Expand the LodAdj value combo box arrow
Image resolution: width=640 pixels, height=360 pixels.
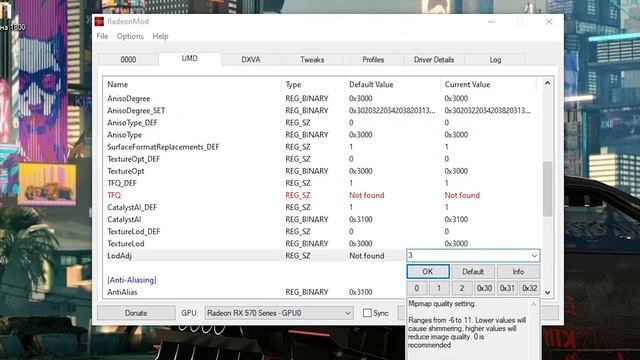(534, 256)
